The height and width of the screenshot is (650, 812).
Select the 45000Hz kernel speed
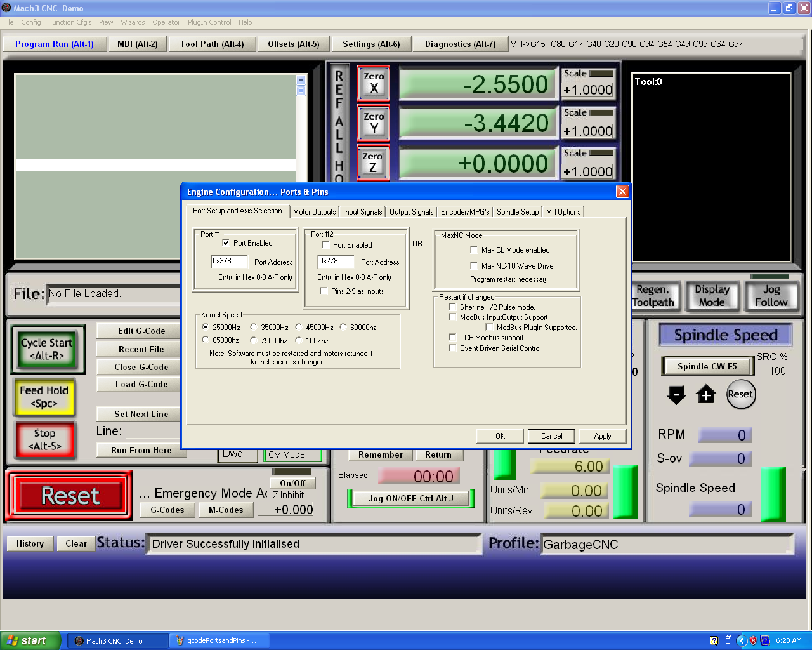point(299,328)
